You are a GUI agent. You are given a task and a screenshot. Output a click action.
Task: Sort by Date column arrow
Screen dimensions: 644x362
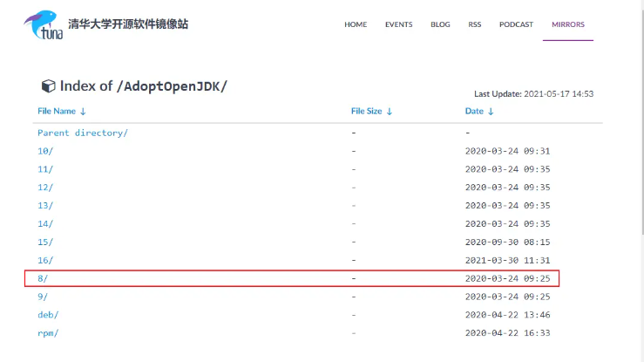click(x=491, y=112)
